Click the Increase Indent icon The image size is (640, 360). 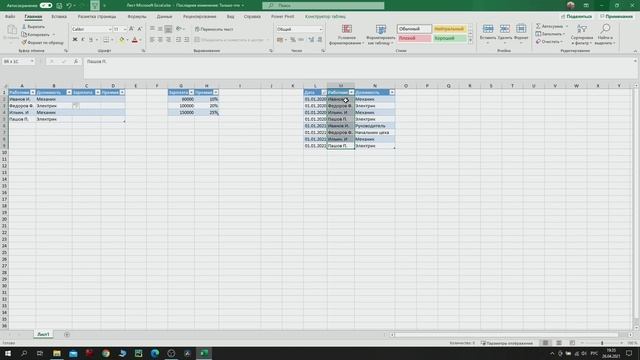(x=187, y=40)
